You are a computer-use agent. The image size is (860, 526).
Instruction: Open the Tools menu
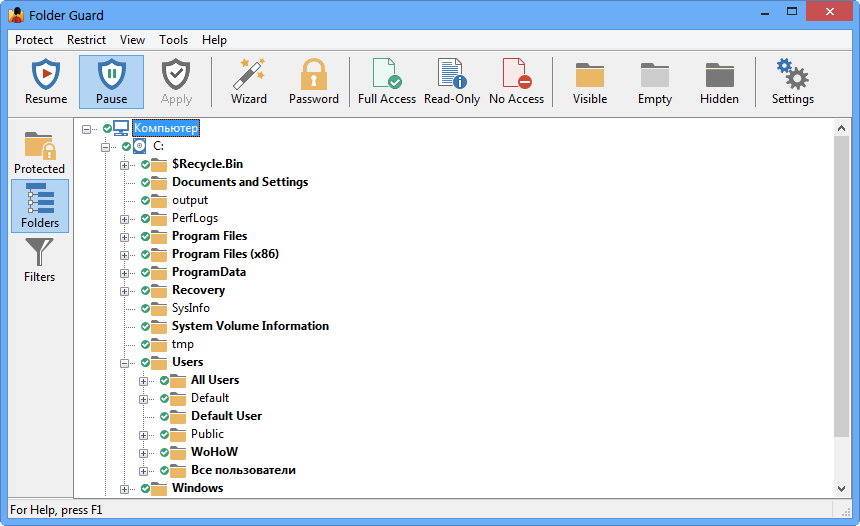(x=173, y=40)
